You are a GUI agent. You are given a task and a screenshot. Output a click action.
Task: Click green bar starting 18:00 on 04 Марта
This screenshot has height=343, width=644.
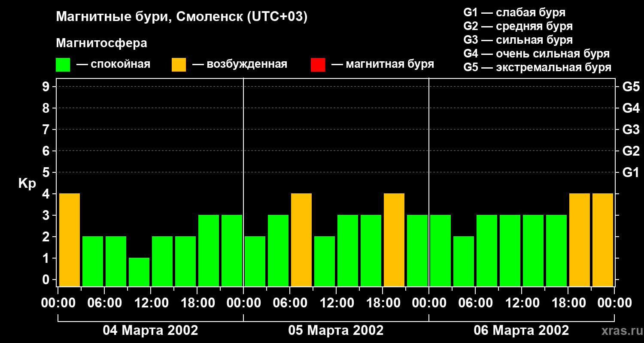(x=209, y=250)
